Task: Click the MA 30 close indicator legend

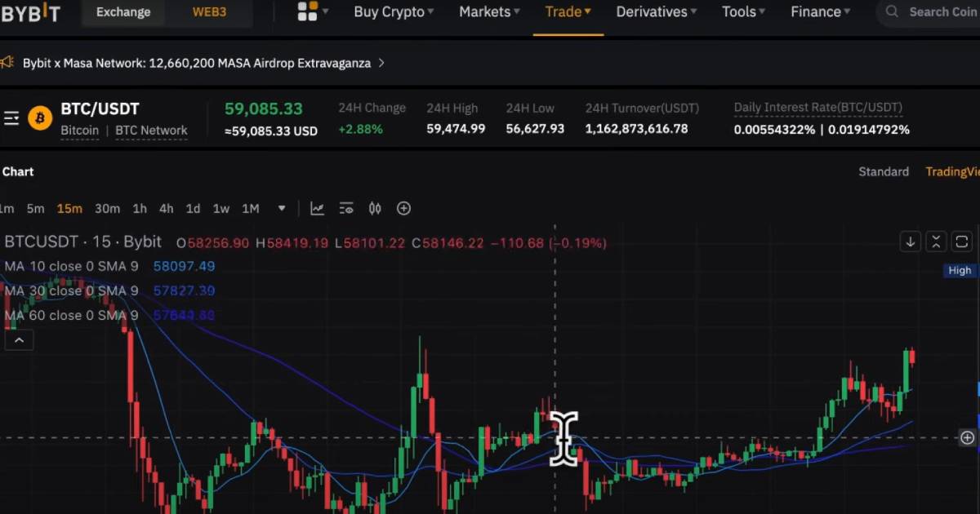Action: pos(71,290)
